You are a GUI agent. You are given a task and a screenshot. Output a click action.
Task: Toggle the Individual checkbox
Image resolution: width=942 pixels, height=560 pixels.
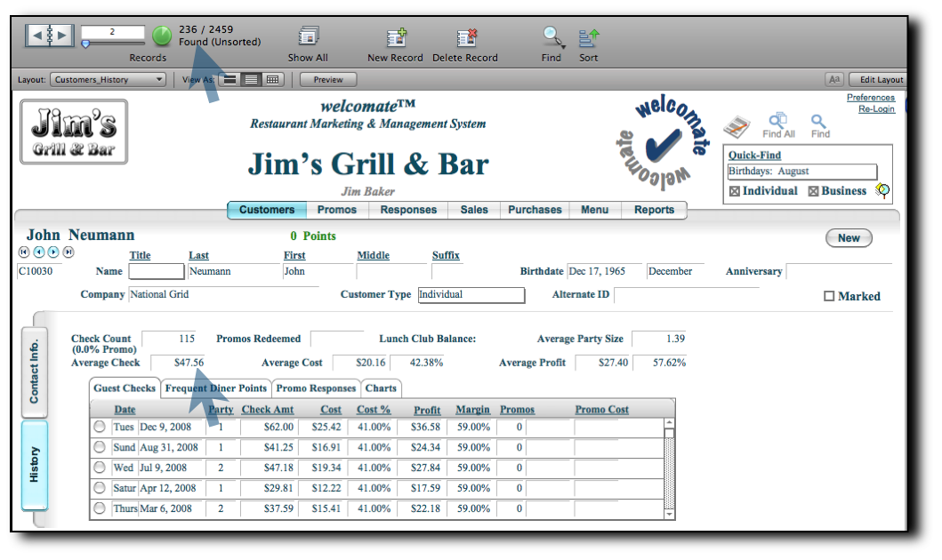[x=735, y=191]
